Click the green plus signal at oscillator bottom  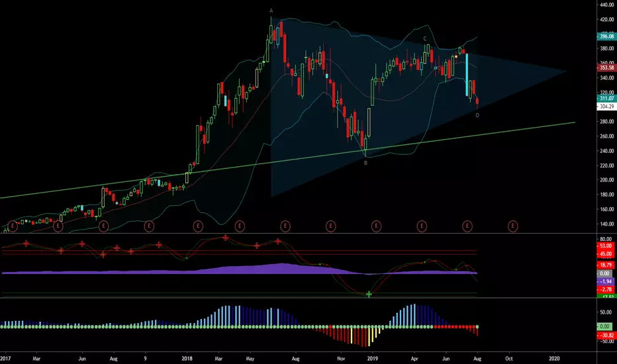click(369, 295)
